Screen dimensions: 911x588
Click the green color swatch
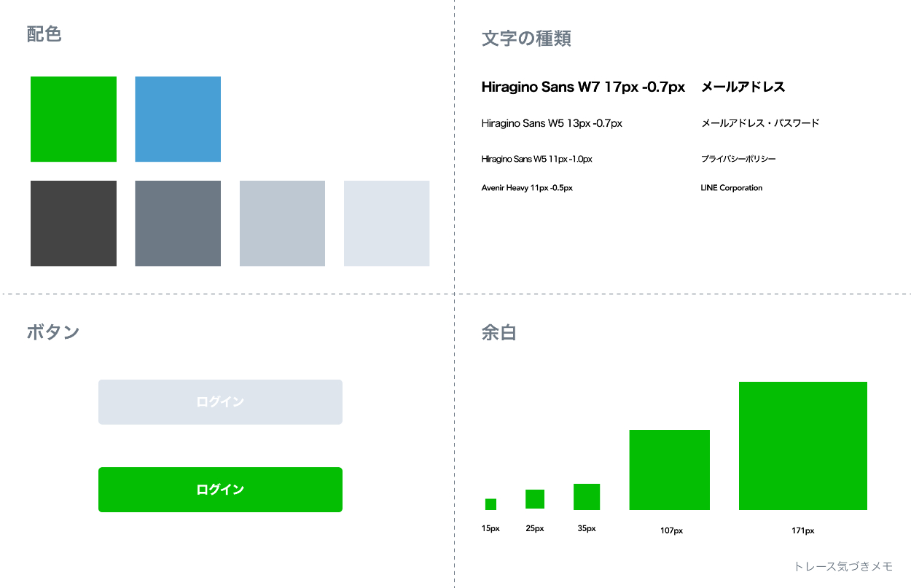point(74,119)
